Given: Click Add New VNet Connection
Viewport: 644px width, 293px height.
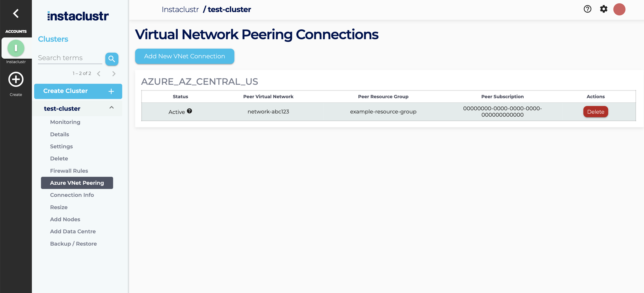Looking at the screenshot, I should (184, 56).
